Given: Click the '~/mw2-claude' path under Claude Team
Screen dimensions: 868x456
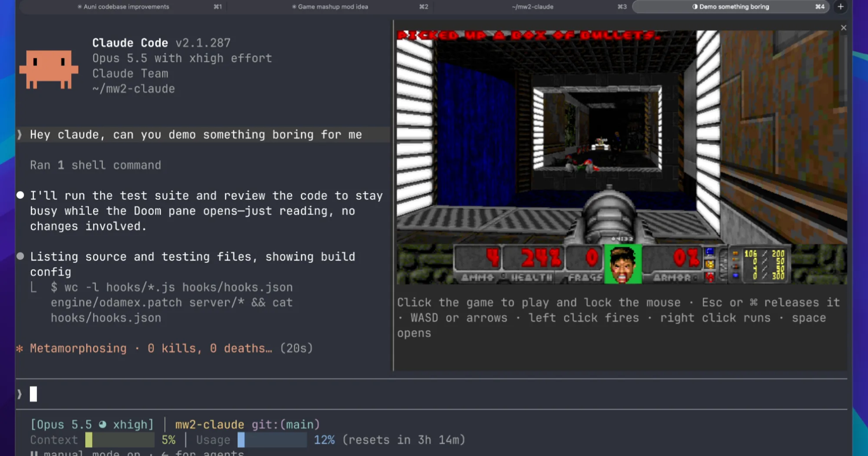Looking at the screenshot, I should tap(133, 89).
